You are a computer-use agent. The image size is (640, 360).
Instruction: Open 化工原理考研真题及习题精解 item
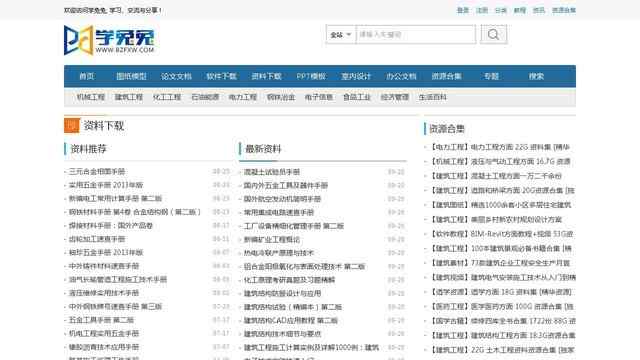click(289, 280)
